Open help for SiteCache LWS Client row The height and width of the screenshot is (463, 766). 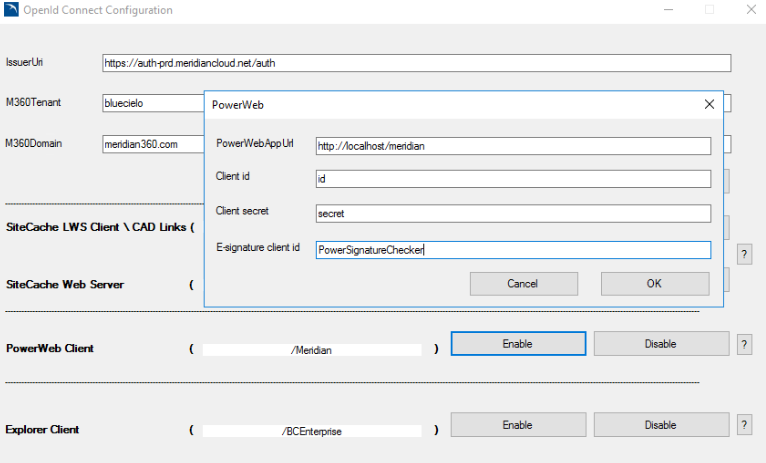(744, 254)
